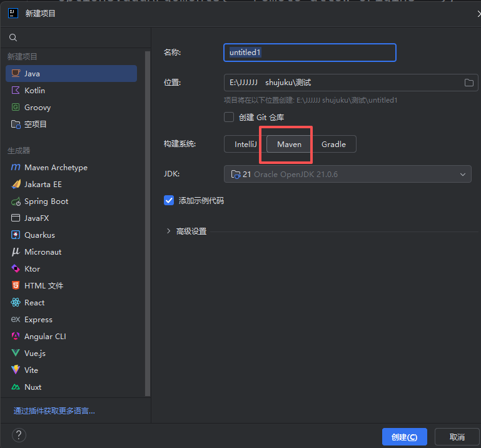This screenshot has width=481, height=448.
Task: Click the location path input field
Action: [351, 83]
